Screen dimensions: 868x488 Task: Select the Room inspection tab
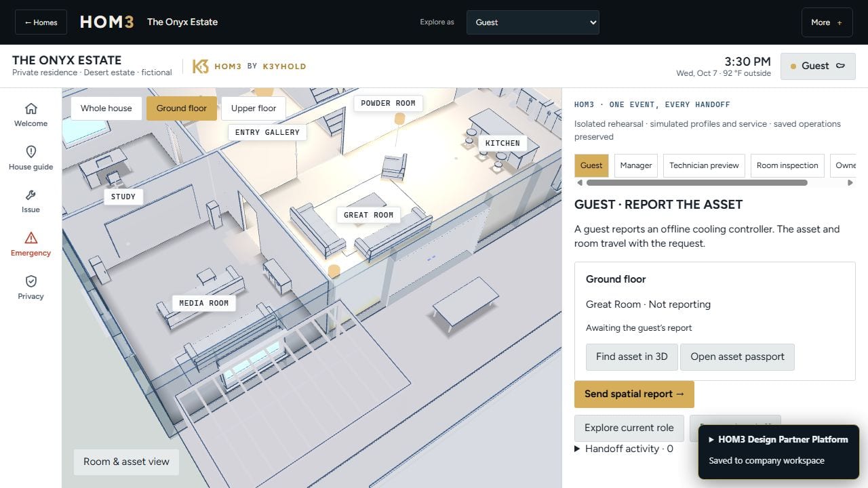coord(787,165)
